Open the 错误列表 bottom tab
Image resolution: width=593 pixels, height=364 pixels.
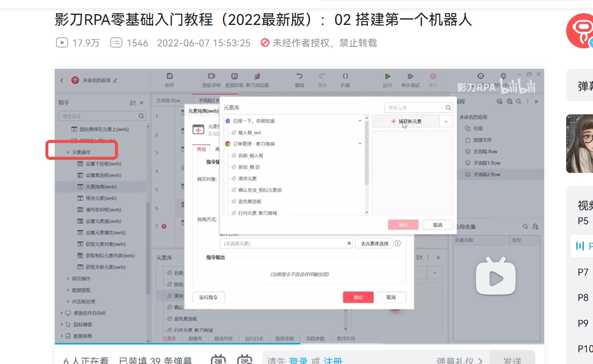(223, 339)
